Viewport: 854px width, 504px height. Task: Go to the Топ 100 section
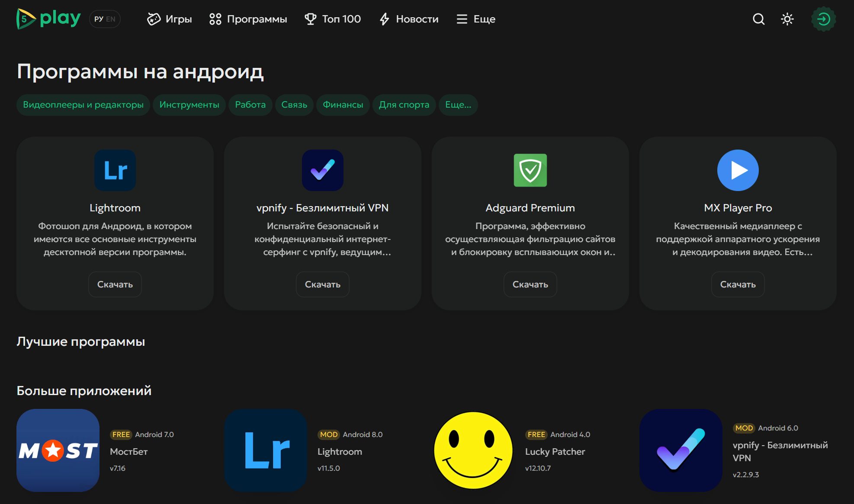[333, 19]
